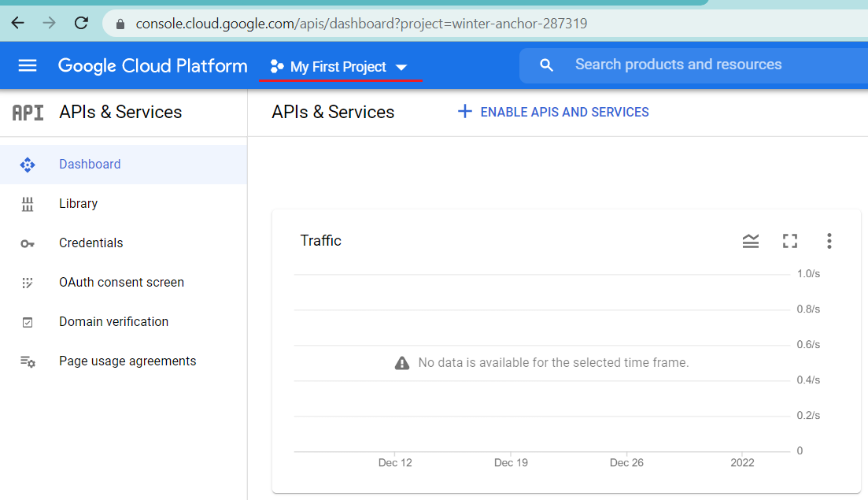This screenshot has width=868, height=500.
Task: Open the navigation menu with the hamburger icon
Action: [x=28, y=65]
